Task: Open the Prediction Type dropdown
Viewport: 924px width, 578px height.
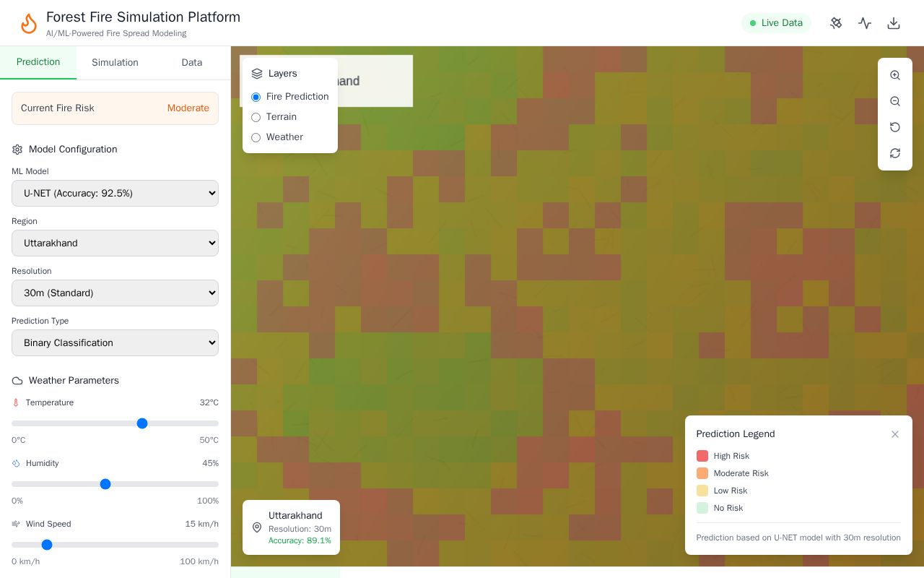Action: 115,342
